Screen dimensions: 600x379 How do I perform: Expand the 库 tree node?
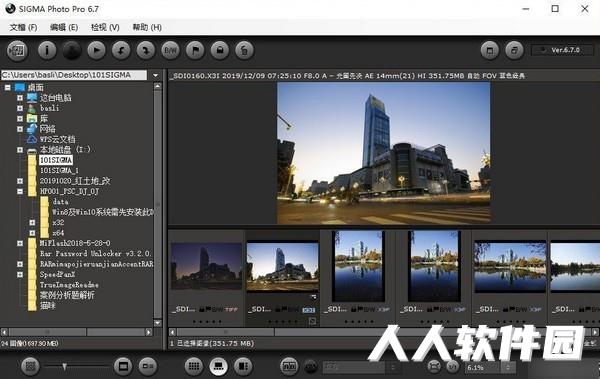20,119
